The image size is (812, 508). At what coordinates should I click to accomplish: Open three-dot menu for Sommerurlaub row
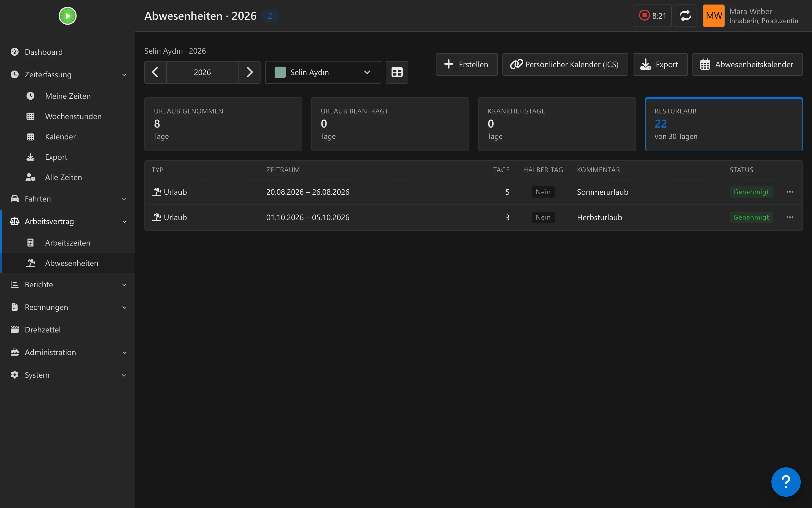click(790, 192)
